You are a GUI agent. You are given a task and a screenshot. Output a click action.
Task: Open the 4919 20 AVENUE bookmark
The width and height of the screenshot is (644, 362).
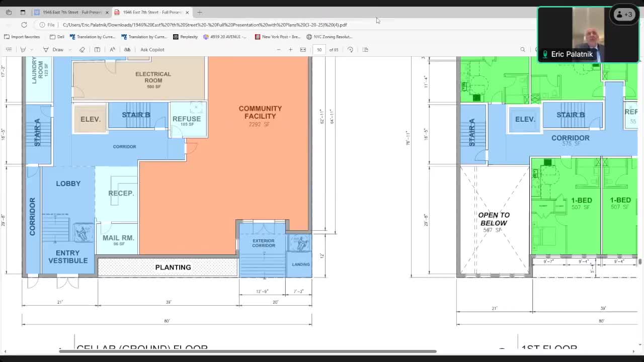pos(225,37)
